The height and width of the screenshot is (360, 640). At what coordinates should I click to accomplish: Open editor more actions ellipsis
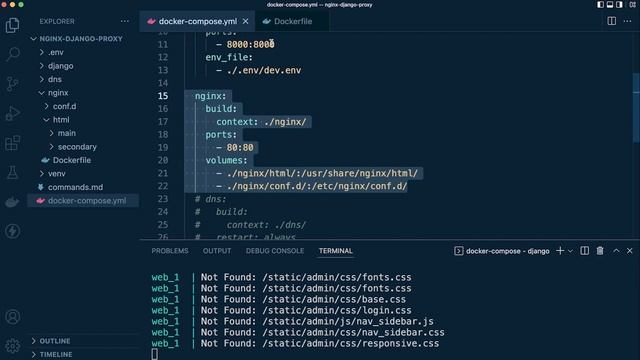[x=627, y=21]
